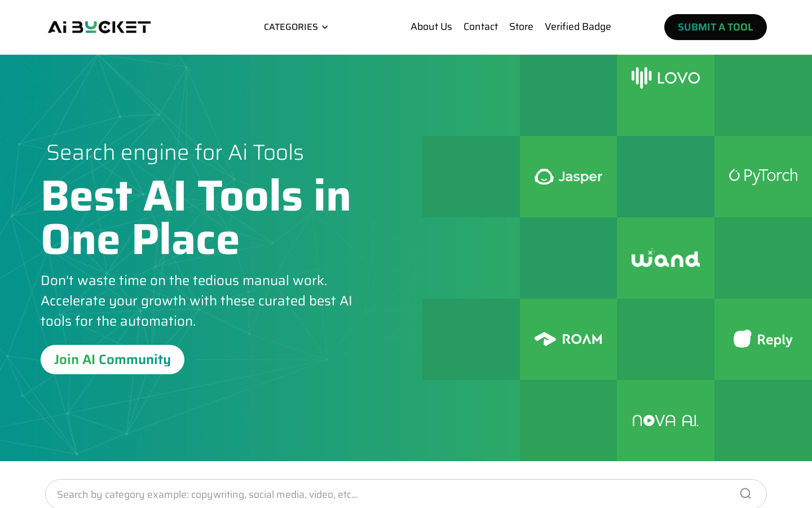The width and height of the screenshot is (812, 508).
Task: Click the magnifier search icon
Action: click(x=745, y=494)
